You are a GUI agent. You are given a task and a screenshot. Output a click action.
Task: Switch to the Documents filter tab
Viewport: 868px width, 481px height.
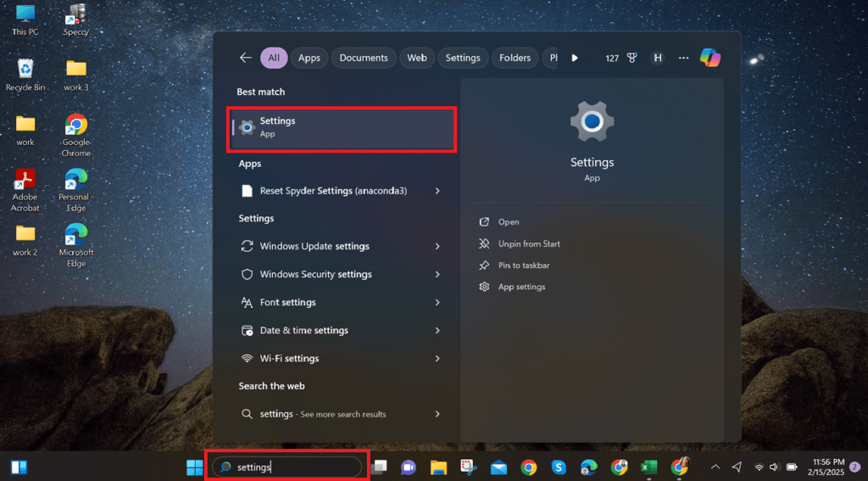364,58
